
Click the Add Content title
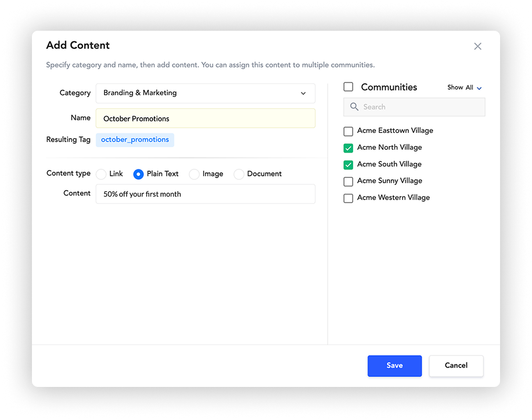(78, 45)
